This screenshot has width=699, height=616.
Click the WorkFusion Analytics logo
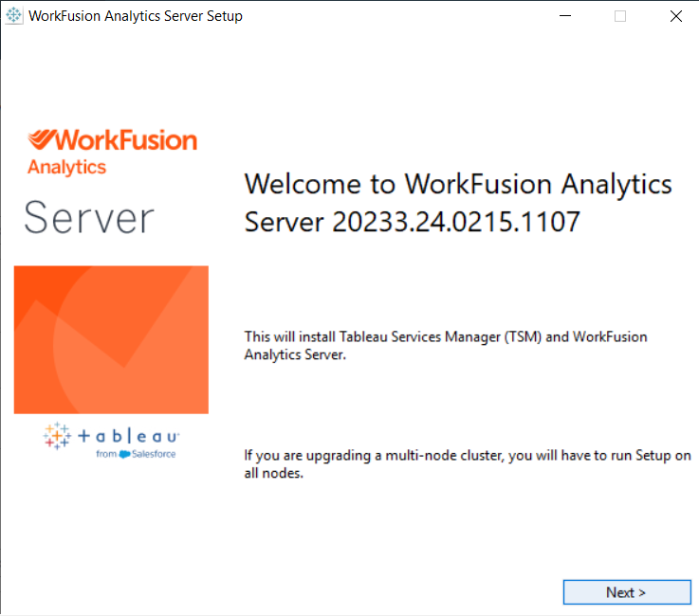click(x=112, y=152)
